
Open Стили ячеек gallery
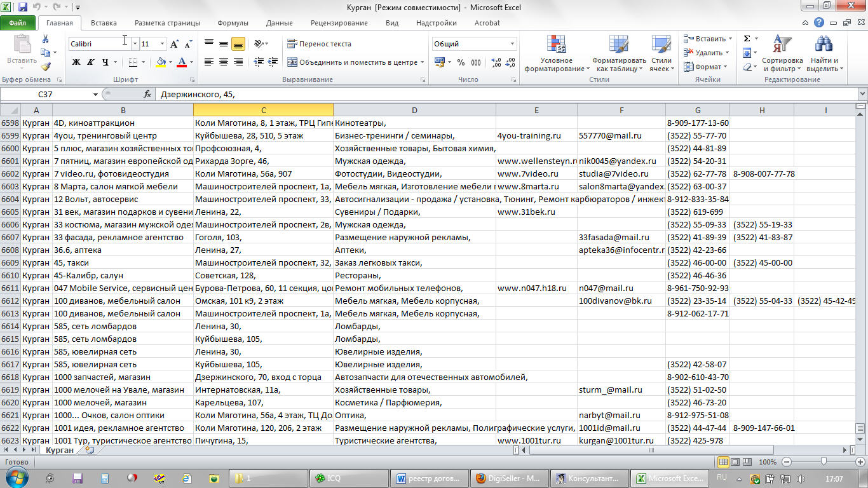click(661, 53)
